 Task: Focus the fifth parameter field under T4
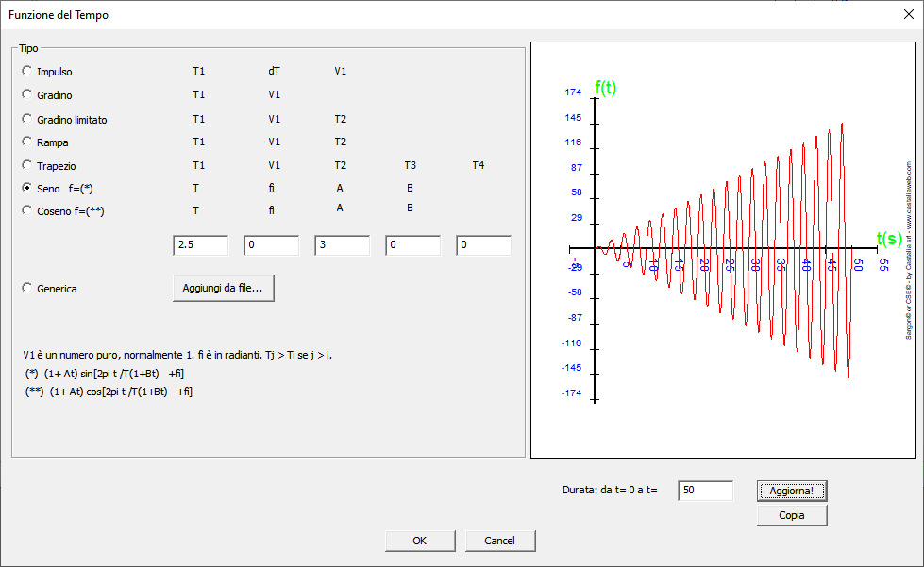tap(483, 245)
